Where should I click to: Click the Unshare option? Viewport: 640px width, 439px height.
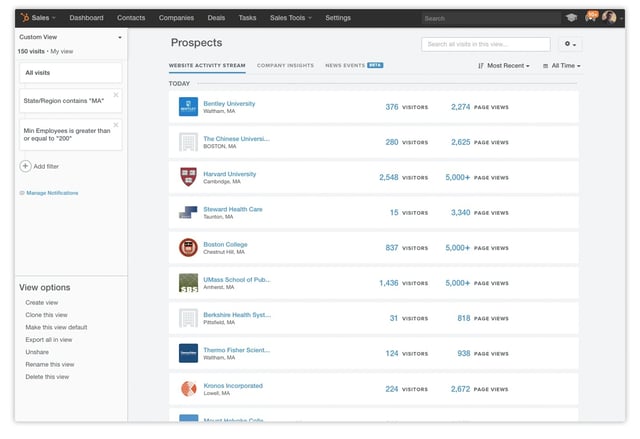tap(37, 352)
